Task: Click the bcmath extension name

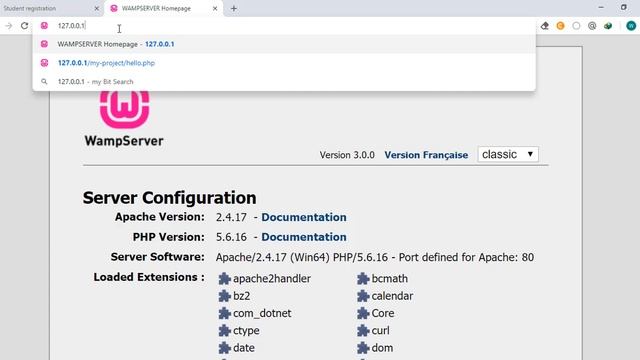Action: point(390,279)
